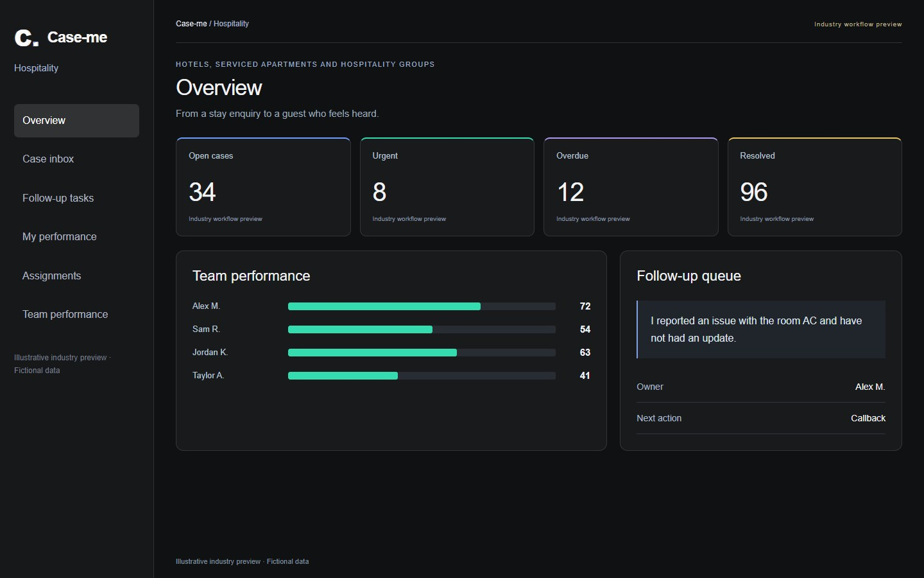Click the top-right Industry workflow preview label
Viewport: 924px width, 578px height.
(858, 24)
